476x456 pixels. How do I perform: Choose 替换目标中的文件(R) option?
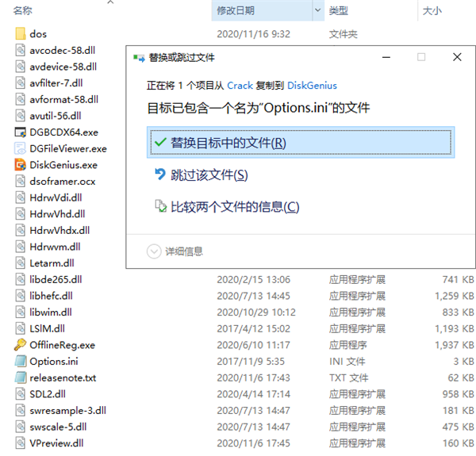(301, 143)
